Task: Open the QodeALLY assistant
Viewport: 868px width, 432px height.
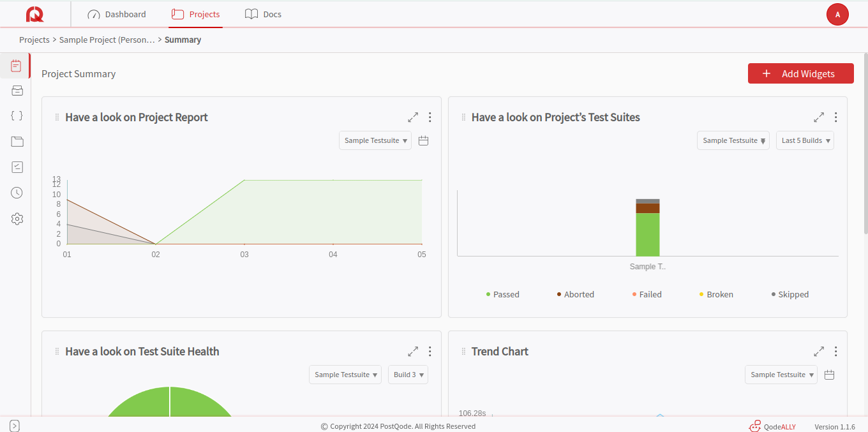Action: click(x=772, y=426)
